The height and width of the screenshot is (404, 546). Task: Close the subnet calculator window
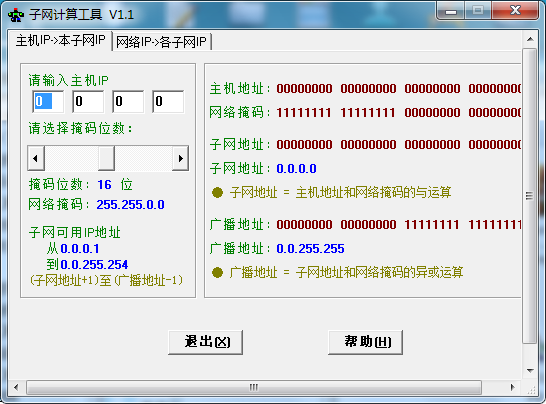coord(515,11)
